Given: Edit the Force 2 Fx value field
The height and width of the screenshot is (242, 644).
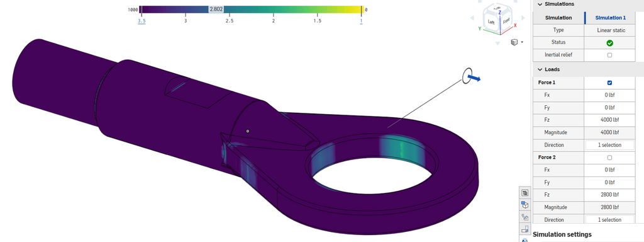Looking at the screenshot, I should click(609, 170).
